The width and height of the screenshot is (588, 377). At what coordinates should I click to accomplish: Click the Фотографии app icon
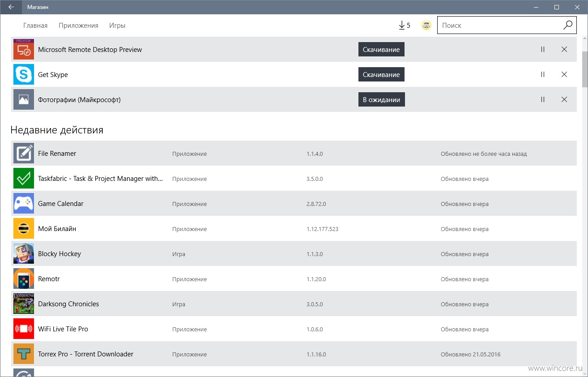pyautogui.click(x=24, y=99)
